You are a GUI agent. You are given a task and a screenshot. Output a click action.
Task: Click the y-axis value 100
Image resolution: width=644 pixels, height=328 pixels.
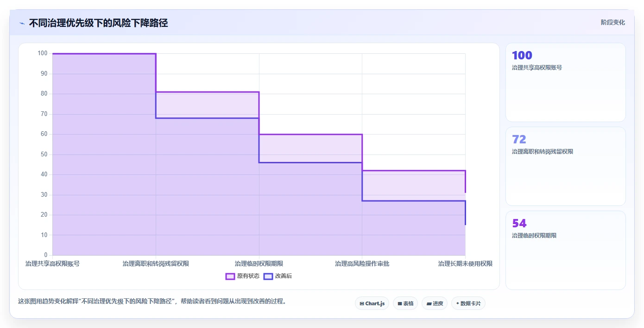[x=43, y=53]
